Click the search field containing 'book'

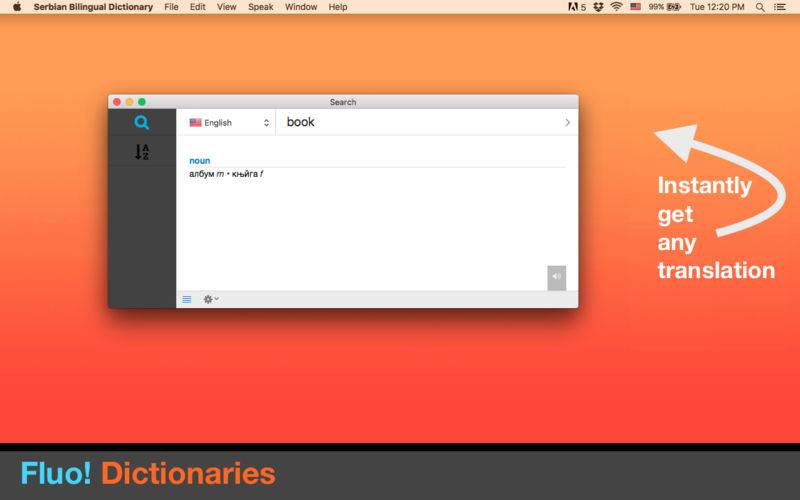click(x=421, y=122)
